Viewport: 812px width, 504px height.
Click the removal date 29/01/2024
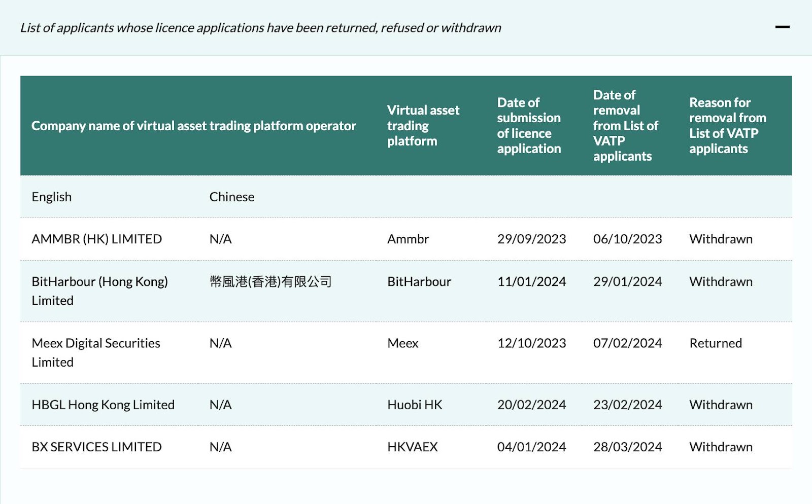[x=627, y=281]
